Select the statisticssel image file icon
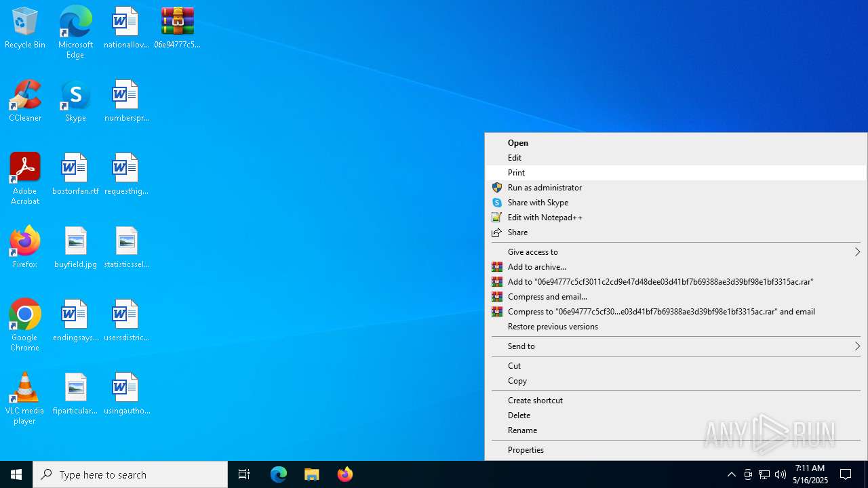The width and height of the screenshot is (868, 488). 126,248
